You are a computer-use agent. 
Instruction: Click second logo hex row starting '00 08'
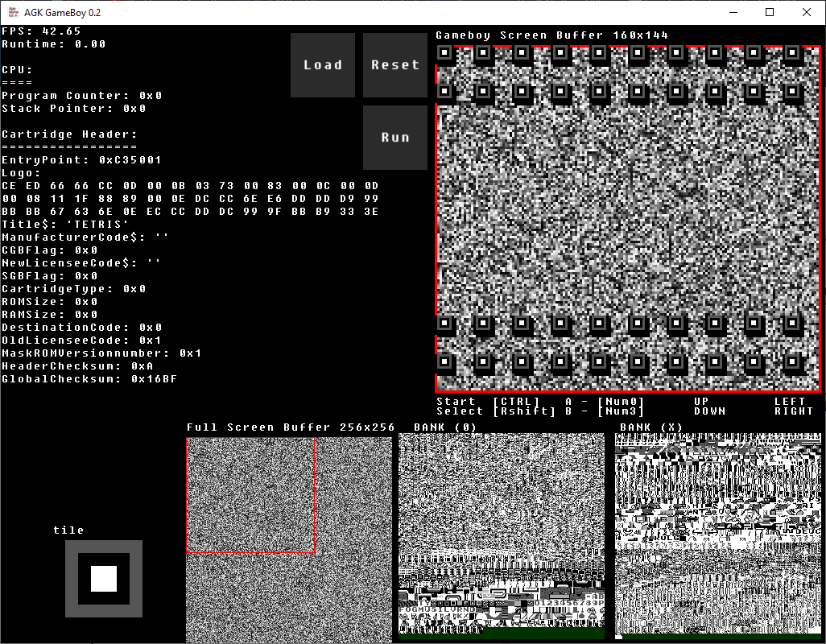(x=190, y=199)
